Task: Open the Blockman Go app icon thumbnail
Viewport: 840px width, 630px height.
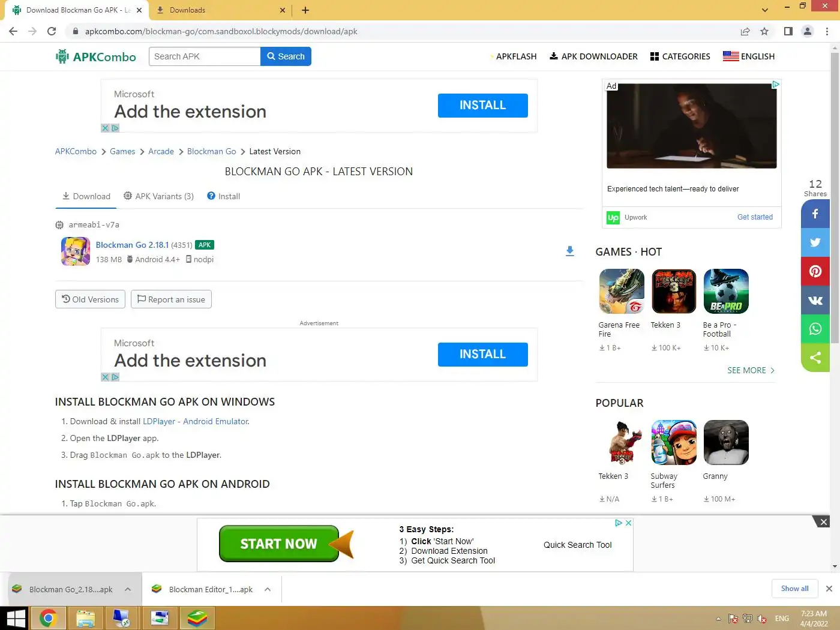Action: (x=76, y=251)
